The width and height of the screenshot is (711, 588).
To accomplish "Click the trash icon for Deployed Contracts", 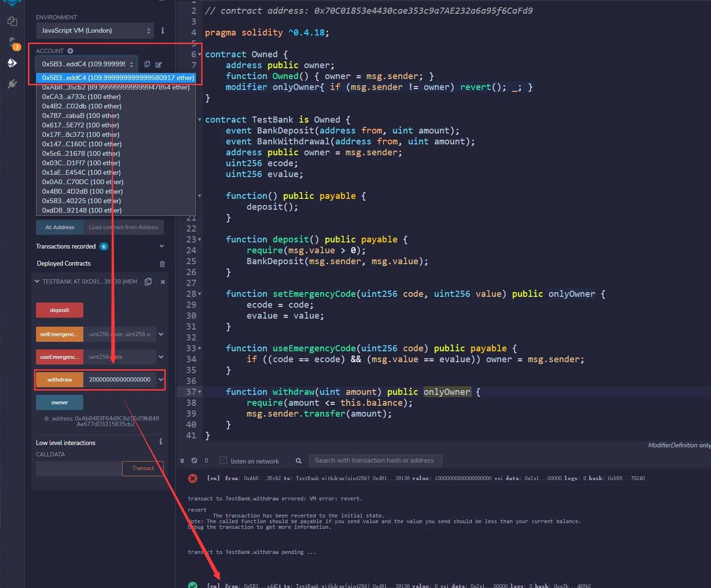I will (162, 264).
